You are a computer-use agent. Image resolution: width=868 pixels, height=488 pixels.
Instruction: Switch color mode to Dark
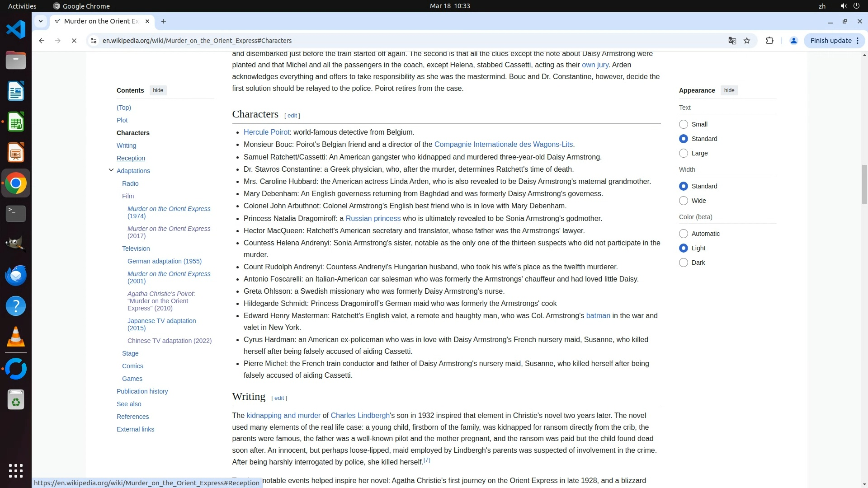tap(684, 263)
